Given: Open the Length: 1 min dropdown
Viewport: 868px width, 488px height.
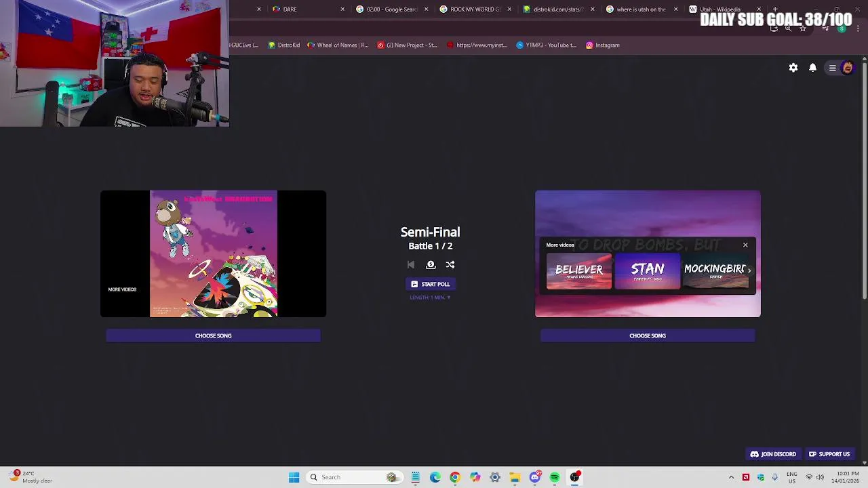Looking at the screenshot, I should coord(430,298).
